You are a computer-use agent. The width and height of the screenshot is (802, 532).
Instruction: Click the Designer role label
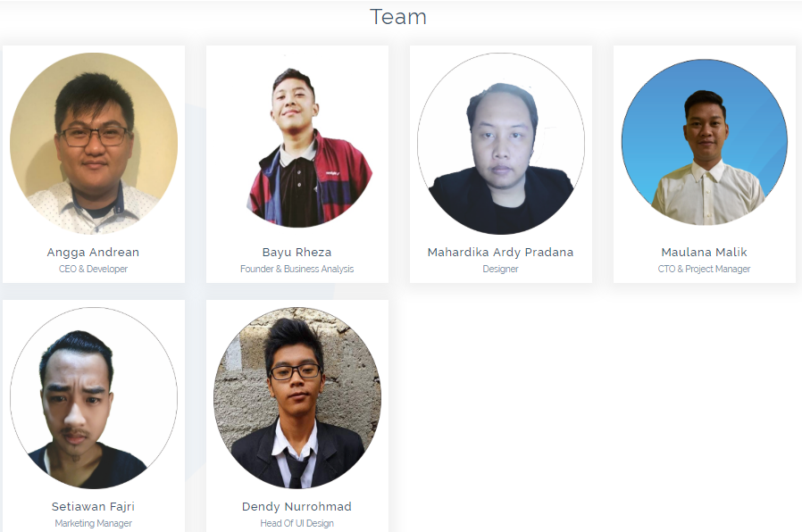(500, 269)
